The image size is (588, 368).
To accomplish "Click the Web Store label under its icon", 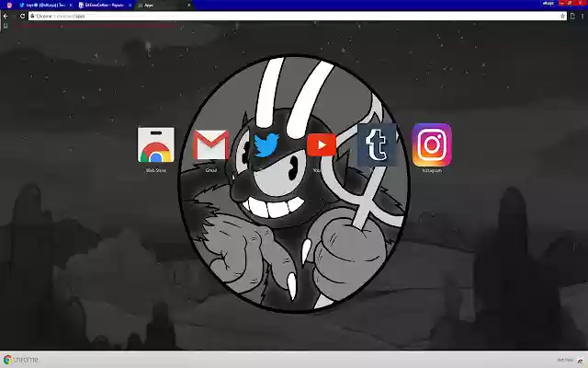I will (156, 170).
